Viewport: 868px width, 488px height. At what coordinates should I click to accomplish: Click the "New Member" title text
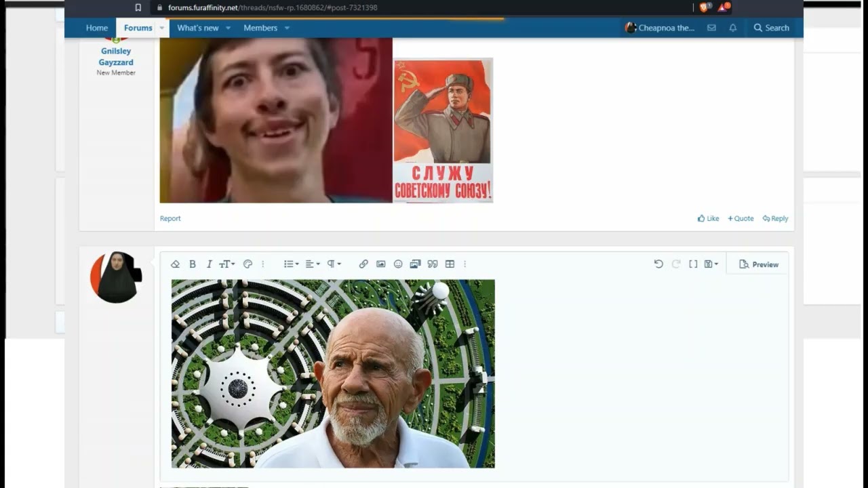point(116,73)
